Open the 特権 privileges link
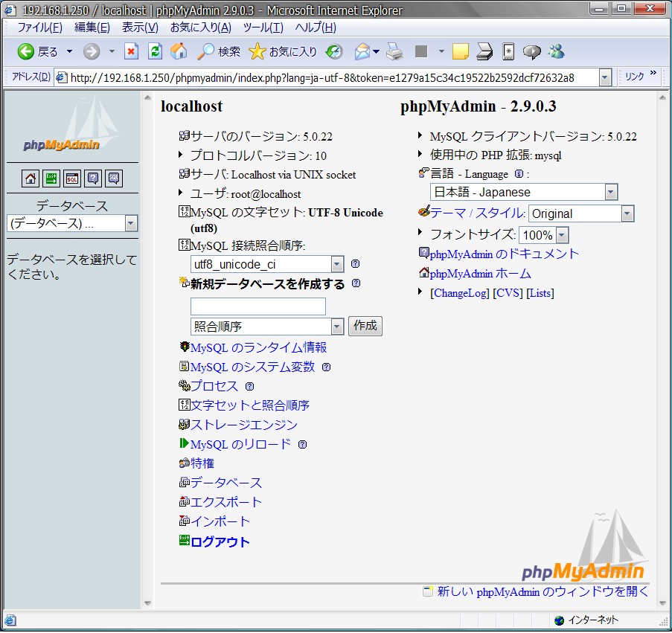Viewport: 672px width, 633px height. pos(202,464)
